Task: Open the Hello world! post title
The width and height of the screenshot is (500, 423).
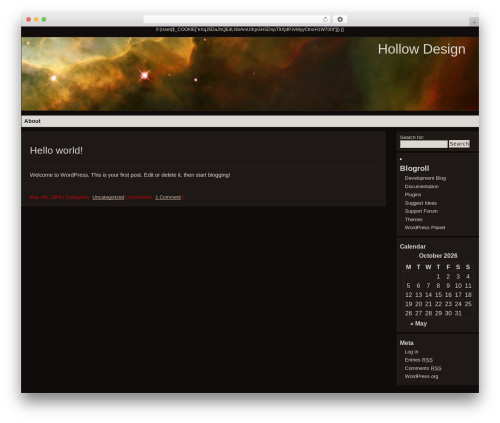Action: [56, 151]
